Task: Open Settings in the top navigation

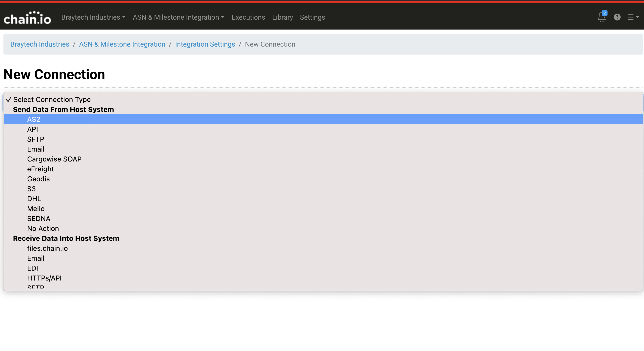Action: (x=312, y=17)
